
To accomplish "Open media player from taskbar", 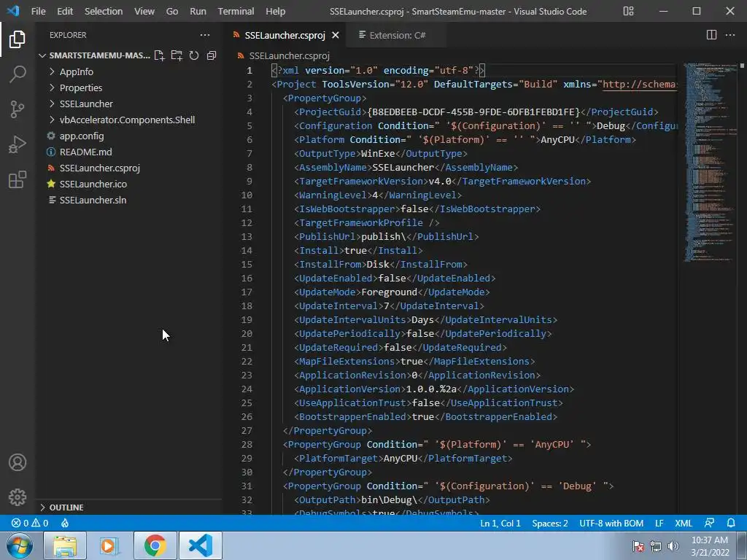I will 109,545.
